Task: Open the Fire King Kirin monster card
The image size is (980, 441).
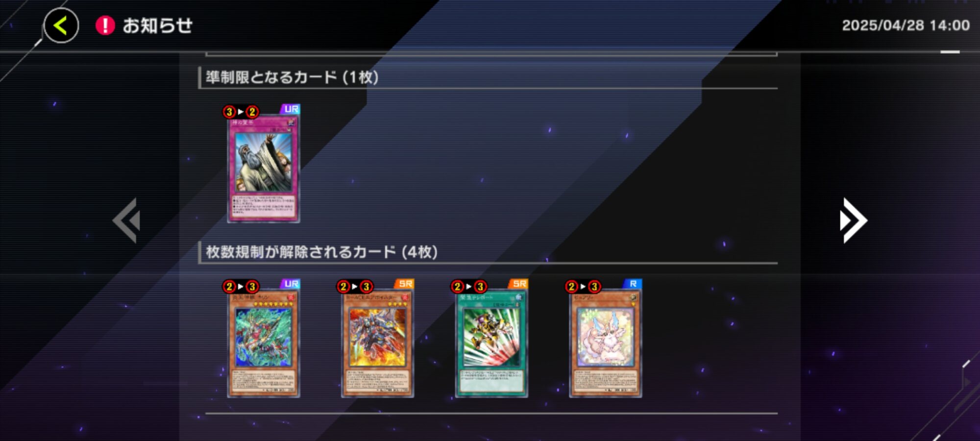Action: coord(264,343)
